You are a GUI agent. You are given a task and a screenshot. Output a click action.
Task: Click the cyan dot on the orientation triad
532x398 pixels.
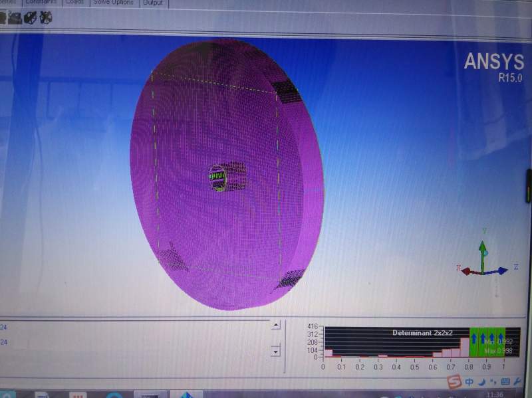485,253
